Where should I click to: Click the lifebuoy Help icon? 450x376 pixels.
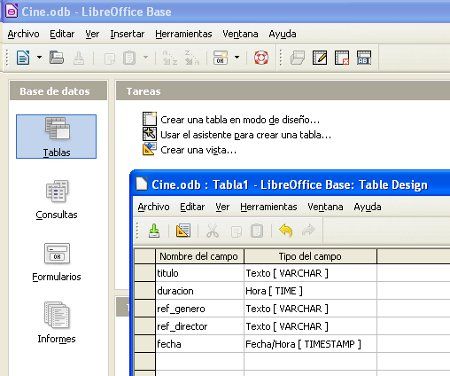point(261,58)
